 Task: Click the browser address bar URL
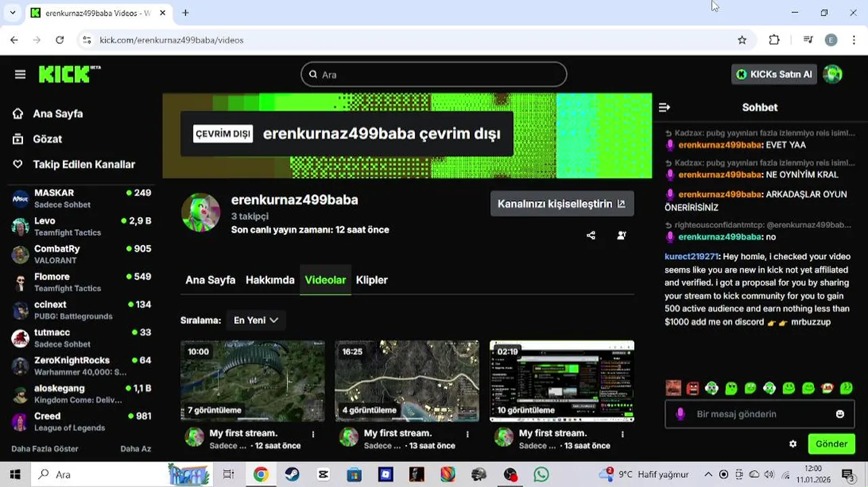point(172,40)
